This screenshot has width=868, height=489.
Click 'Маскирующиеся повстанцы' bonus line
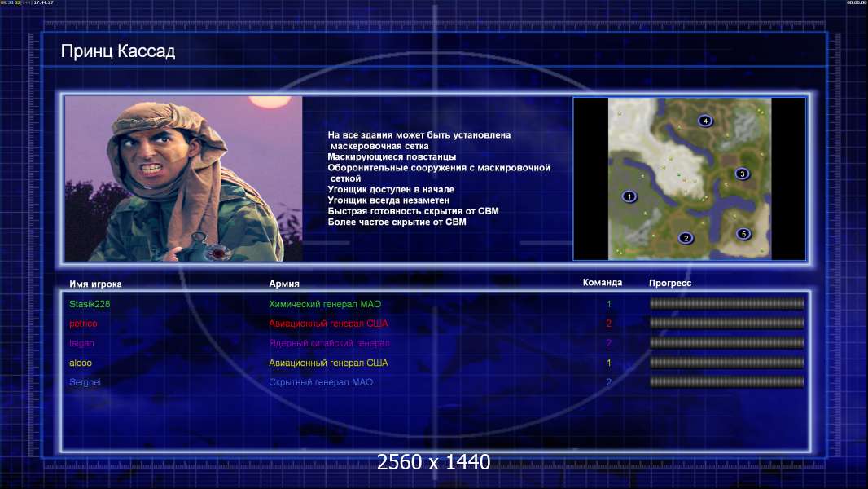(392, 156)
